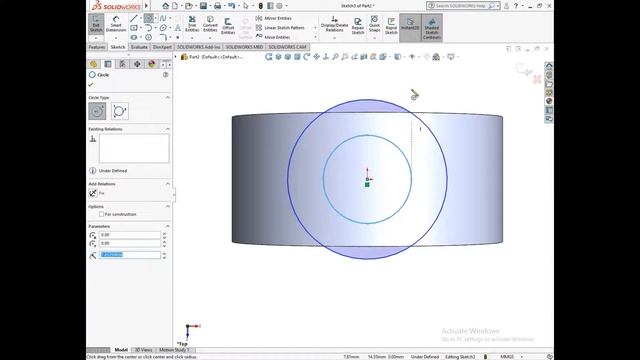
Task: Click the Exit Sketch button
Action: click(96, 24)
